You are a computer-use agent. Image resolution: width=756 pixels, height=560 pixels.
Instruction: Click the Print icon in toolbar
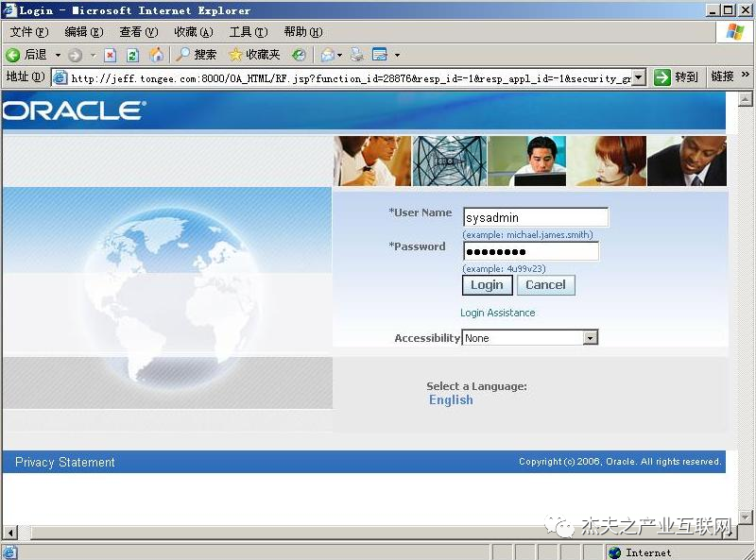357,55
